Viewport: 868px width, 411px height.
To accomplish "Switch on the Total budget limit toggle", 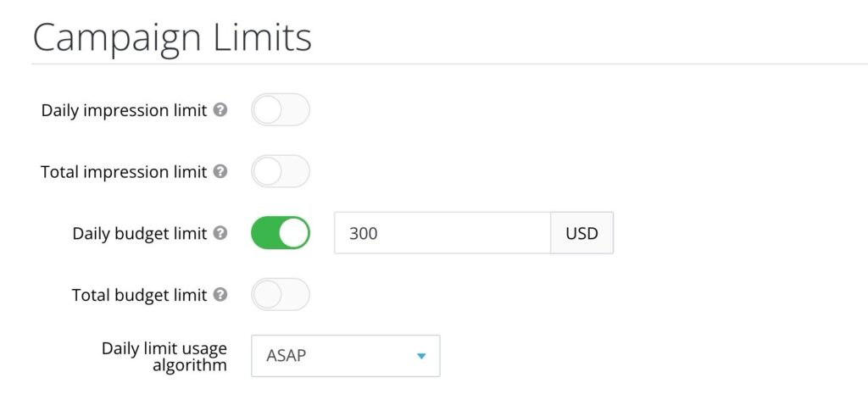I will tap(281, 295).
